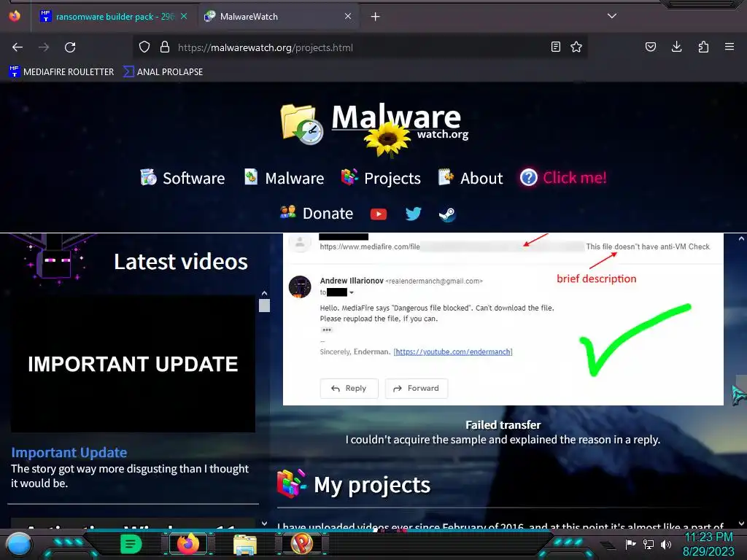The height and width of the screenshot is (560, 747).
Task: View site security padlock info
Action: coord(165,47)
